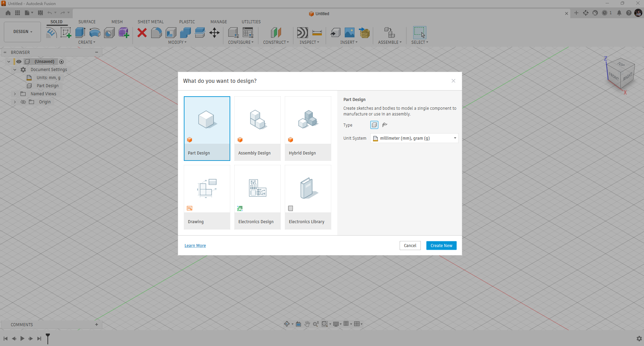This screenshot has width=644, height=346.
Task: Click the Revolve tool in Create group
Action: [x=95, y=33]
